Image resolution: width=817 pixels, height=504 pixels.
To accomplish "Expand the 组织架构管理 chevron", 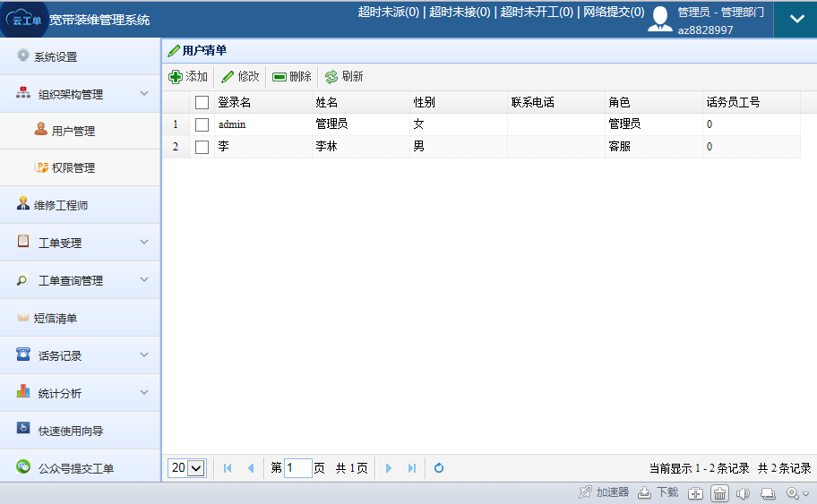I will point(144,94).
